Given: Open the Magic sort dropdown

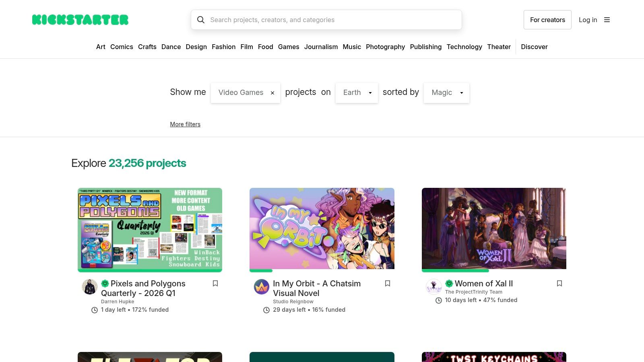Looking at the screenshot, I should 446,93.
